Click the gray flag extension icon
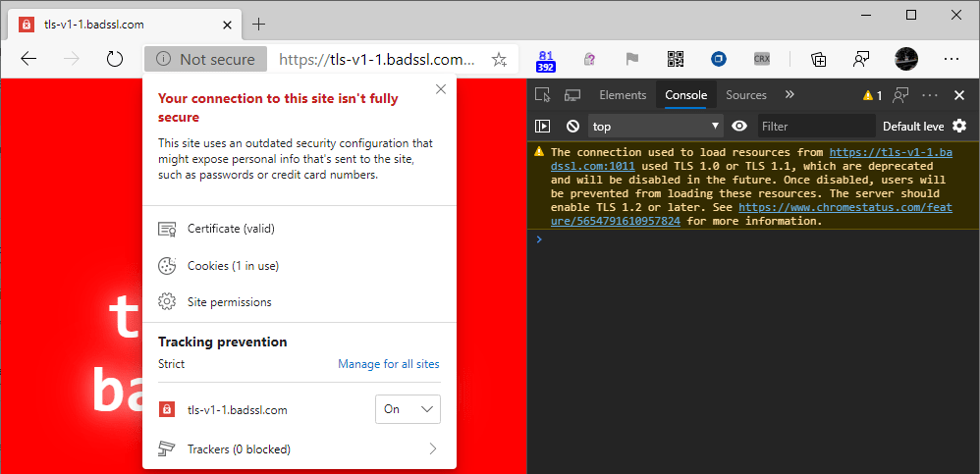980x474 pixels. pyautogui.click(x=631, y=59)
